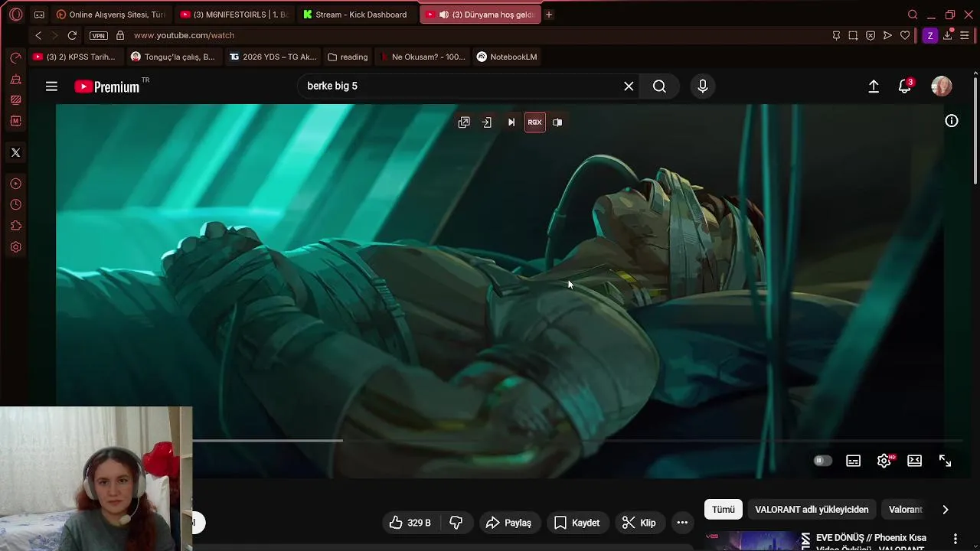Open the reading bookmarks folder
980x551 pixels.
(348, 57)
